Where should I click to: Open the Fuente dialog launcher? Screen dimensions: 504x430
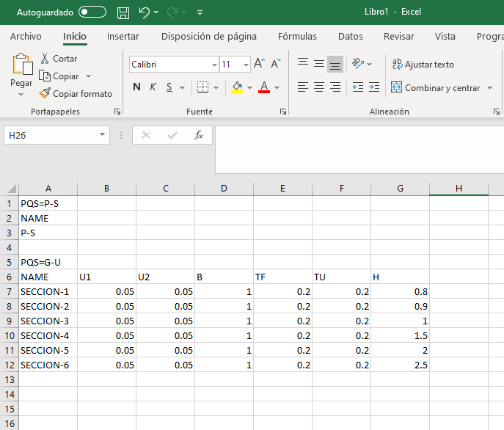tap(283, 112)
